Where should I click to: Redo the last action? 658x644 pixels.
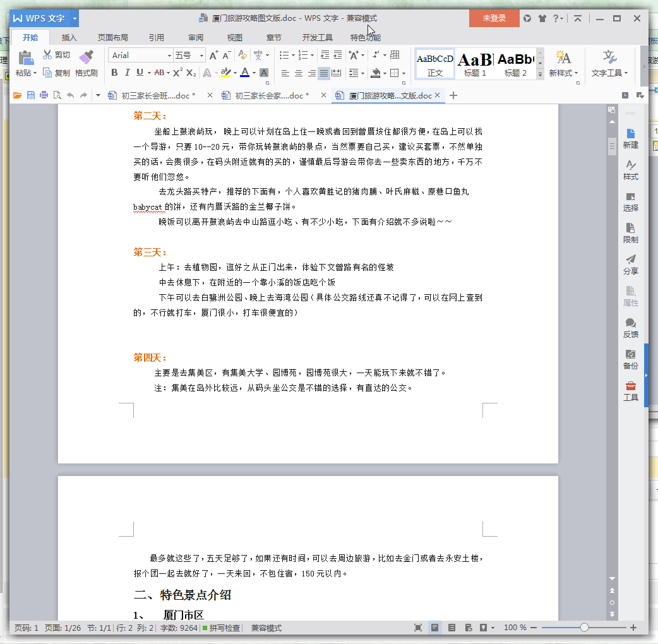[x=83, y=96]
